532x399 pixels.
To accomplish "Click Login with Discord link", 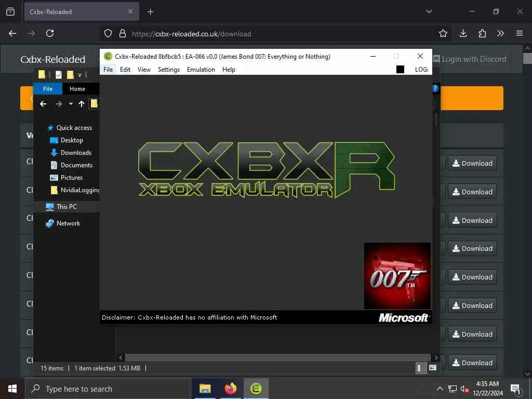I will [470, 59].
